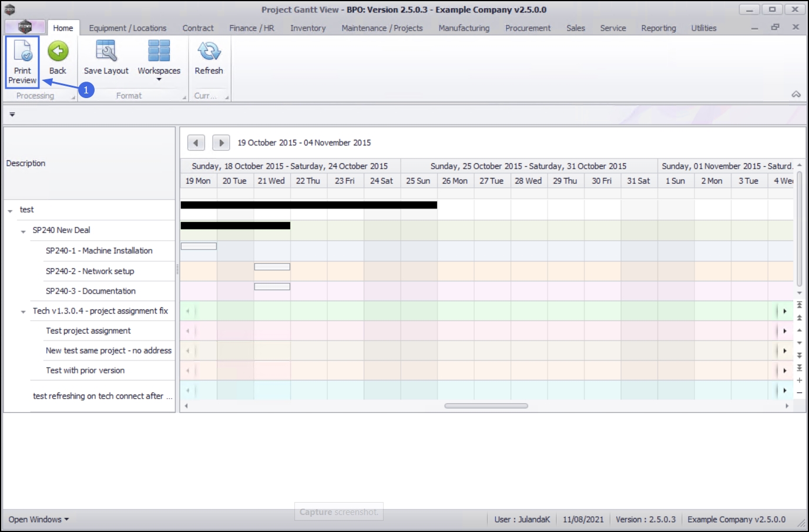This screenshot has width=809, height=532.
Task: Open the Equipment / Locations tab
Action: pos(127,28)
